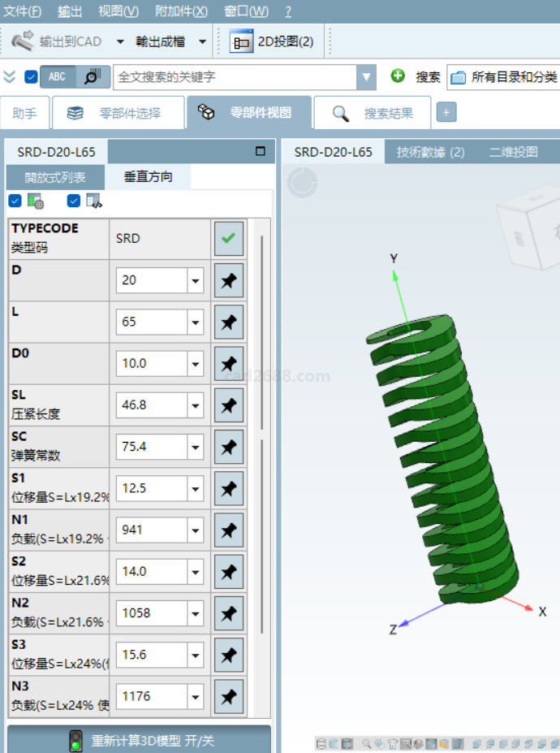Open the L length dropdown showing 65
560x753 pixels.
[195, 322]
